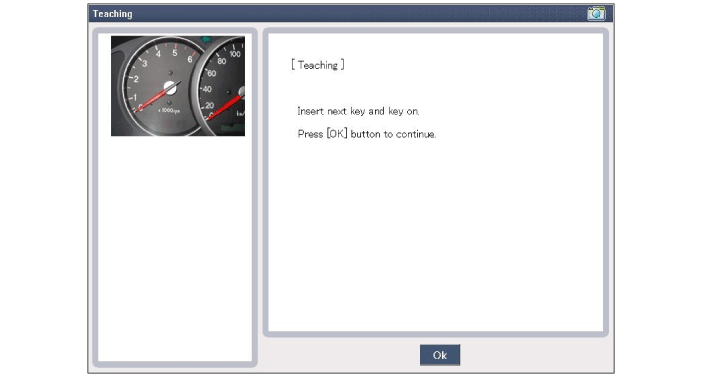Click the tachometer center hub in the image

[170, 88]
